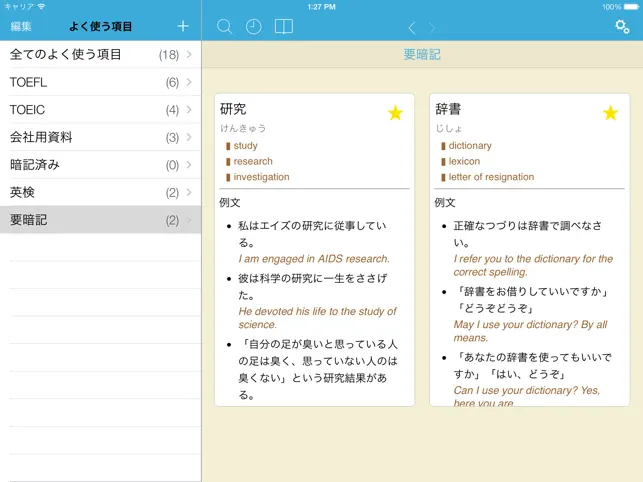Viewport: 643px width, 482px height.
Task: Select the 英検 folder row
Action: click(100, 192)
